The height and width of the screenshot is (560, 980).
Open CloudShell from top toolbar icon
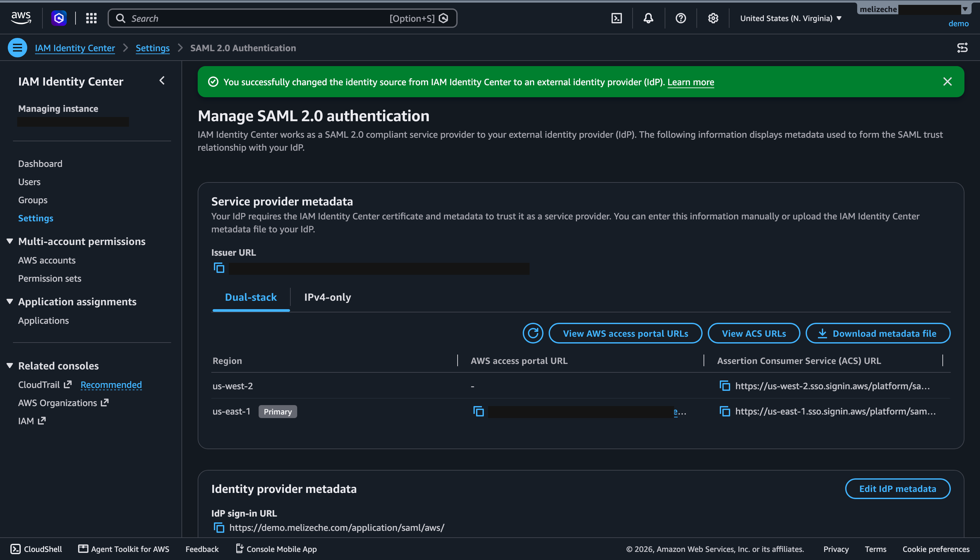[x=616, y=18]
